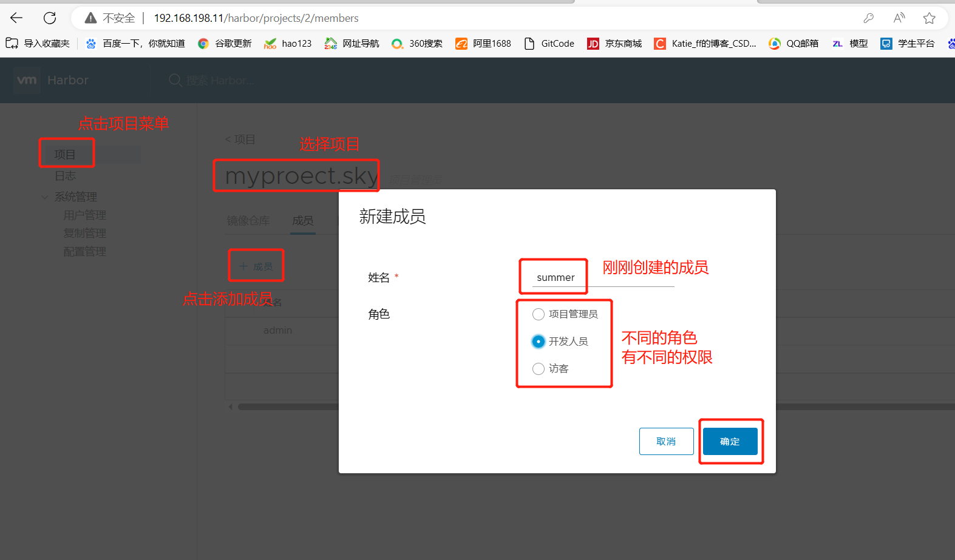Open 复制管理 under 系统管理
Image resolution: width=955 pixels, height=560 pixels.
(84, 233)
